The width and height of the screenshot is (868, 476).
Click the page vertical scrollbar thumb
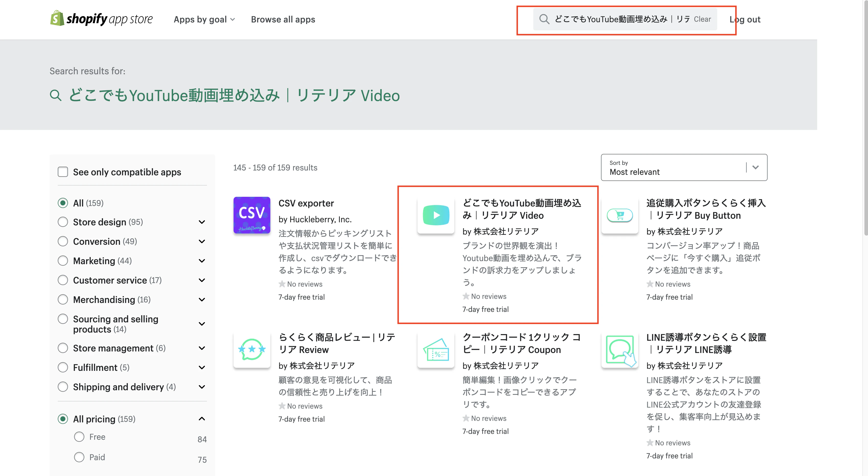[x=865, y=118]
